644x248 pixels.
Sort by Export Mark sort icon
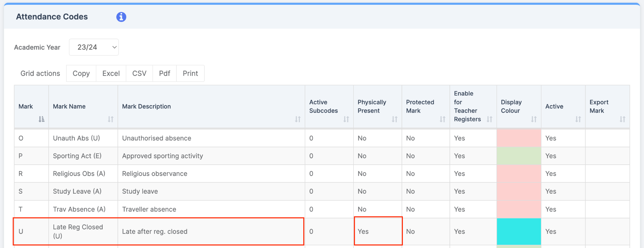coord(622,119)
